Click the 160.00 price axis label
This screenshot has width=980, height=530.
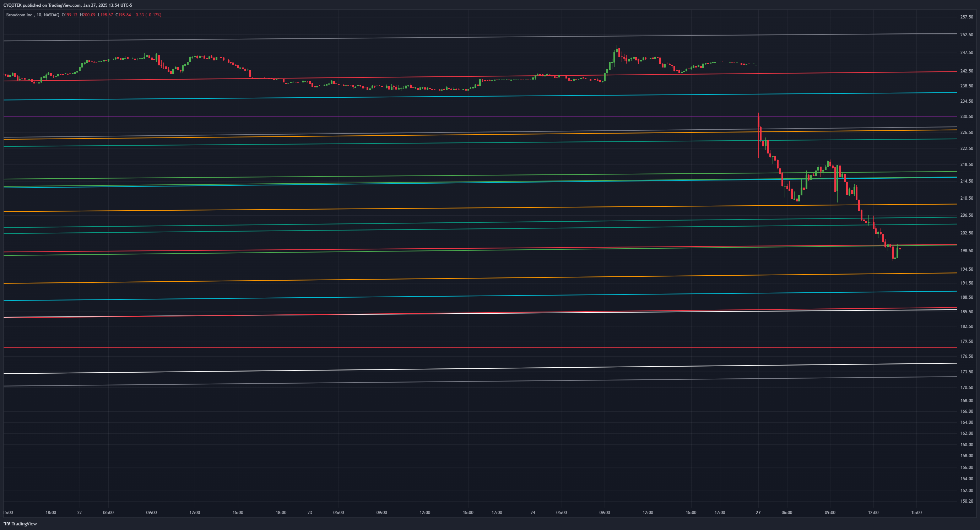[967, 445]
